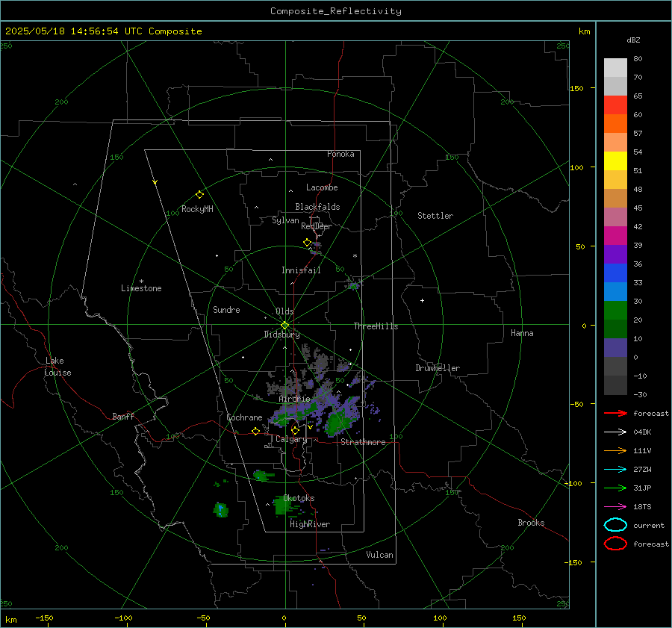Click the cyan current ellipse legend icon
This screenshot has height=628, width=672.
pos(615,525)
